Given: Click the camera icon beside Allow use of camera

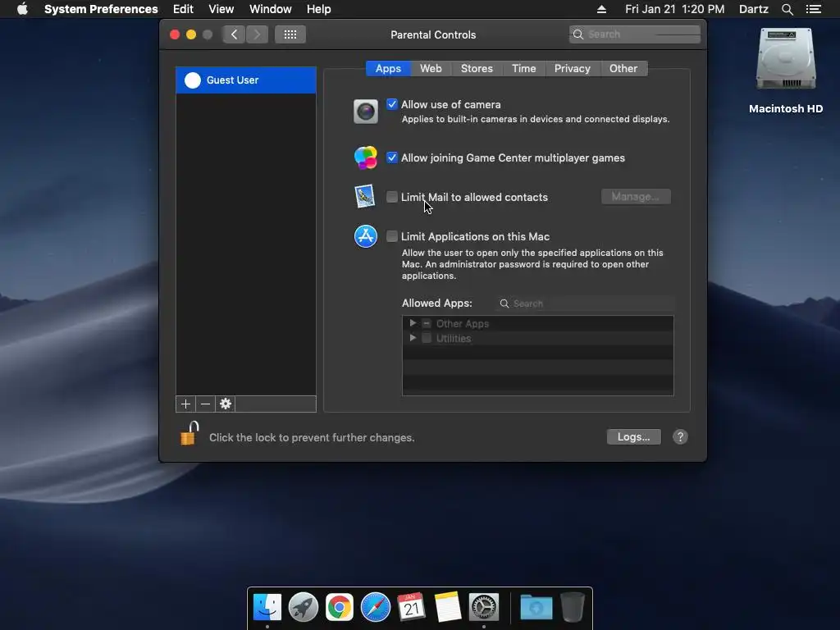Looking at the screenshot, I should click(365, 112).
